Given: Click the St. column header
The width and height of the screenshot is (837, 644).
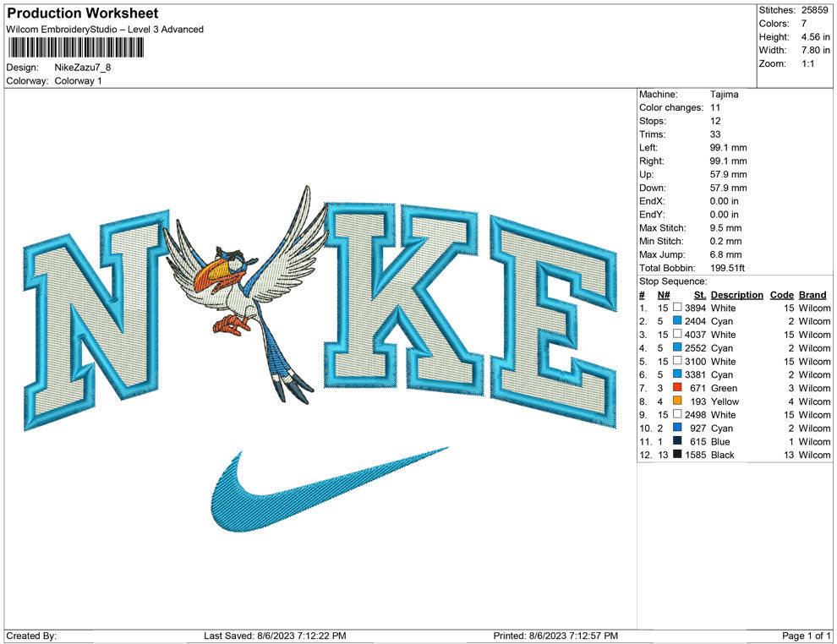Looking at the screenshot, I should point(700,295).
